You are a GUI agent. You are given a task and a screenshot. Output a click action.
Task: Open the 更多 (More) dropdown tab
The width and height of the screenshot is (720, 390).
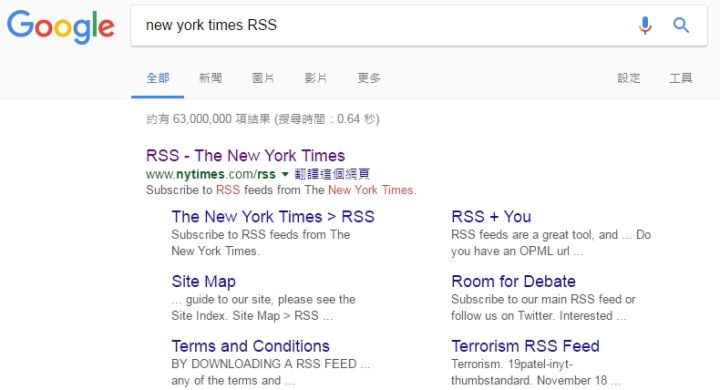click(x=369, y=78)
